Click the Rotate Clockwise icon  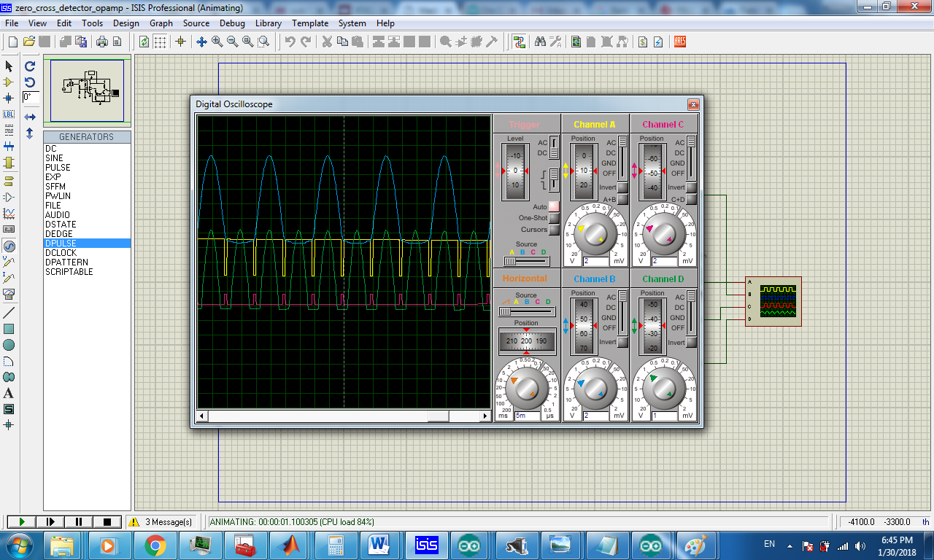[30, 66]
